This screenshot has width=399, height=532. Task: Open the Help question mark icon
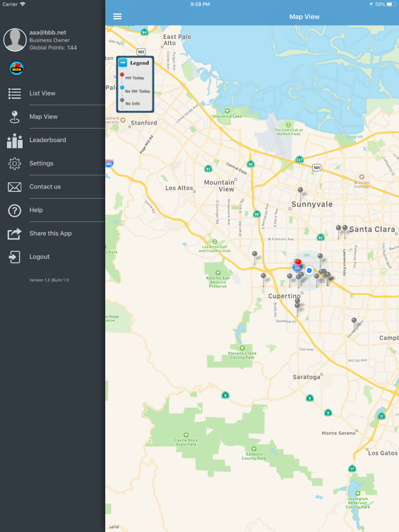click(x=15, y=211)
